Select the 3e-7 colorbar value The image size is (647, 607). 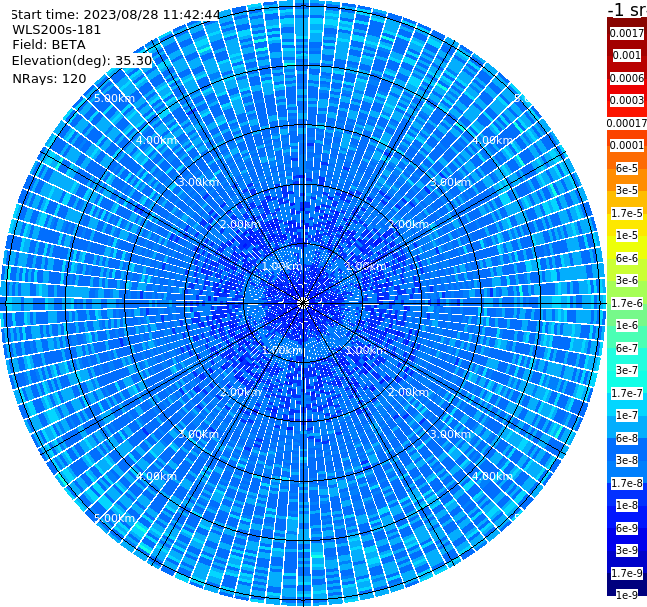[627, 370]
